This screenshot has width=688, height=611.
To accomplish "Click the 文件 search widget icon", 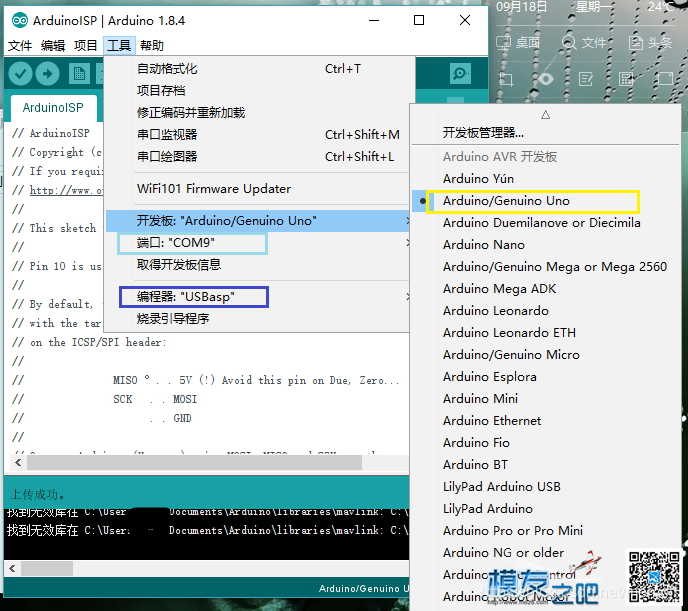I will [x=569, y=43].
